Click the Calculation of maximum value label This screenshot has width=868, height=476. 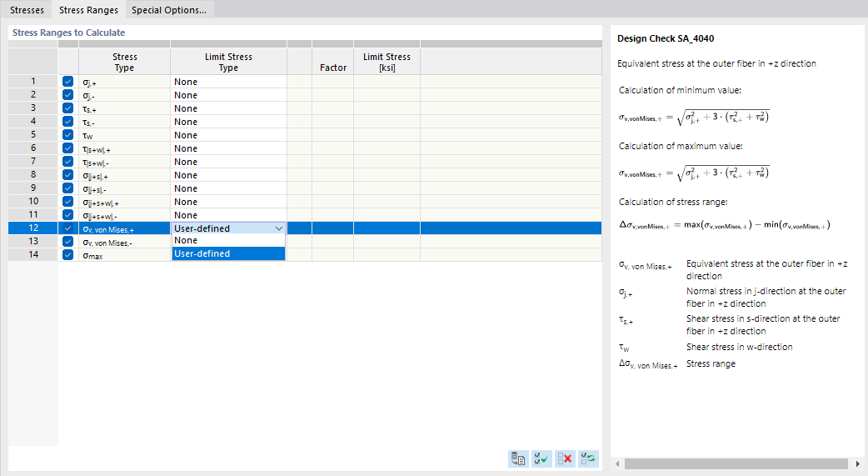point(681,146)
